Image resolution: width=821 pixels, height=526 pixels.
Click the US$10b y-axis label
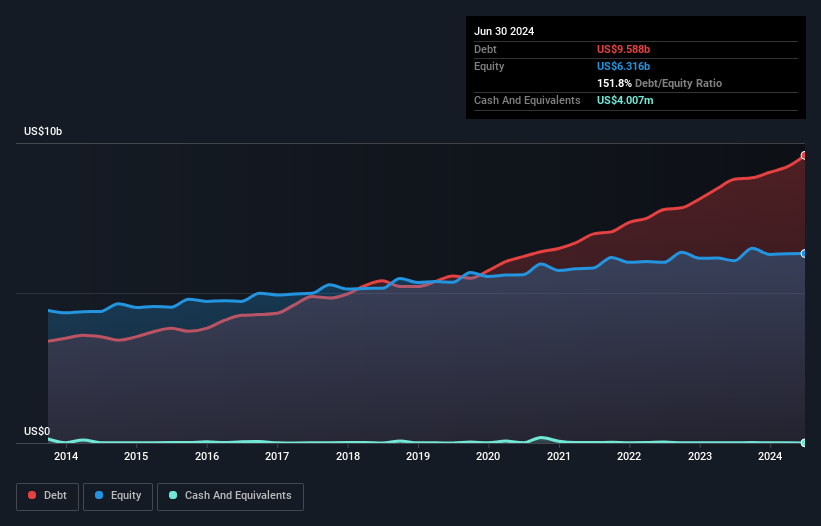(43, 131)
